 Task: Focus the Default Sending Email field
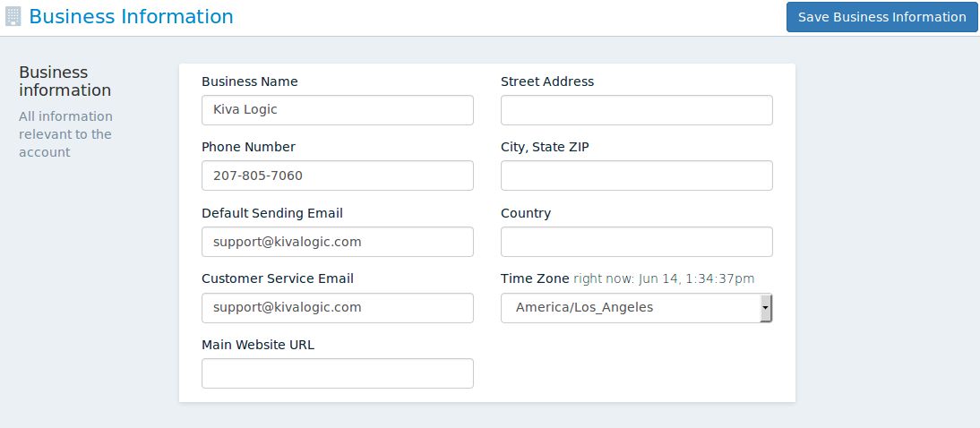(x=338, y=242)
